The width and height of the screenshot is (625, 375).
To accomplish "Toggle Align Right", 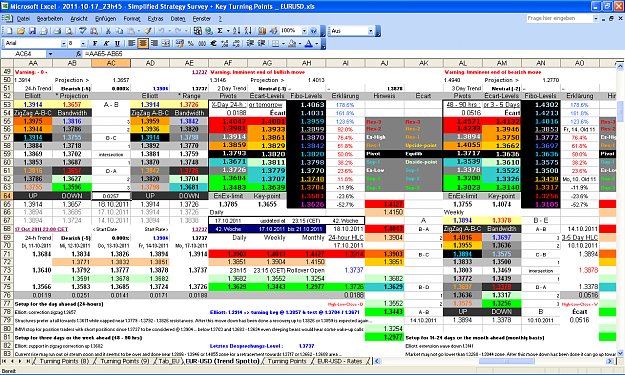I will (154, 43).
